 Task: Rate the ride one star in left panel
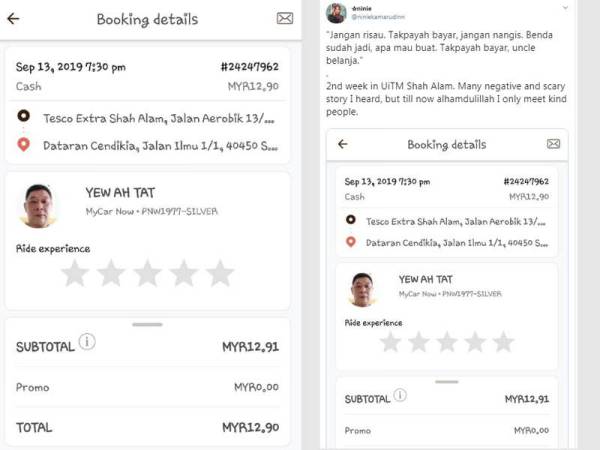click(x=75, y=273)
